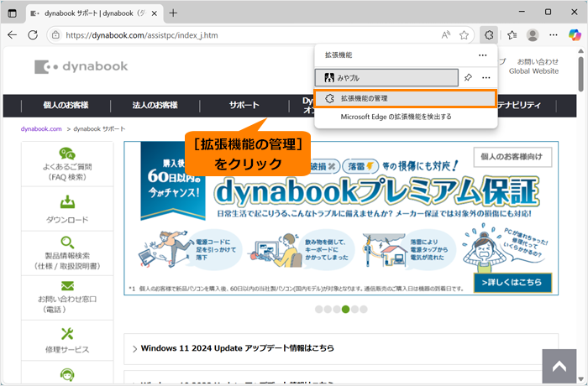The width and height of the screenshot is (588, 386).
Task: Click 個人のお客様向け banner button
Action: pos(512,157)
